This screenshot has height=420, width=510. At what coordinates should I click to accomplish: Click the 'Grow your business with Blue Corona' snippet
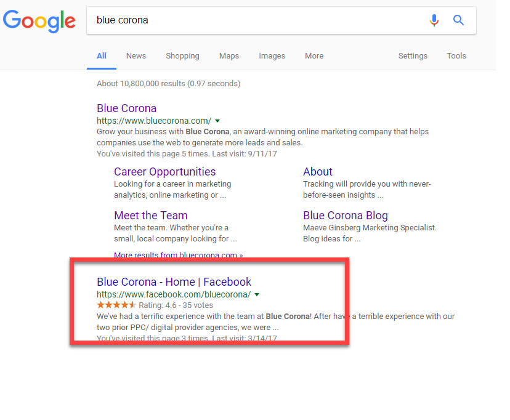[x=262, y=137]
